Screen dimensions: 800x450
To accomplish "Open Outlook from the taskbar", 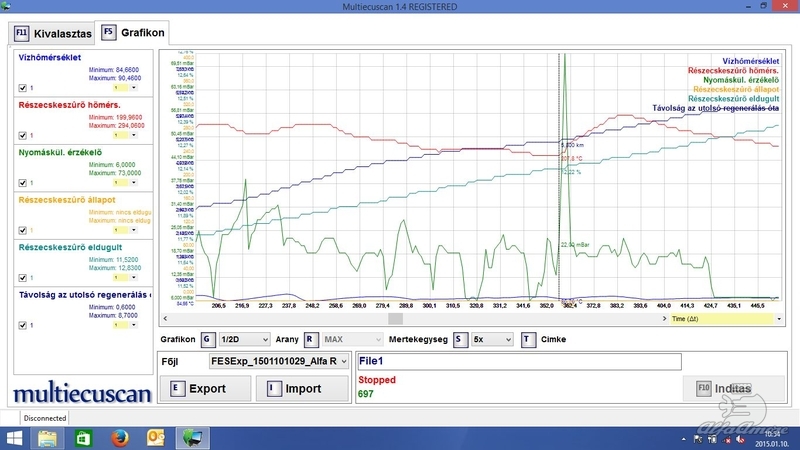I will pyautogui.click(x=155, y=437).
